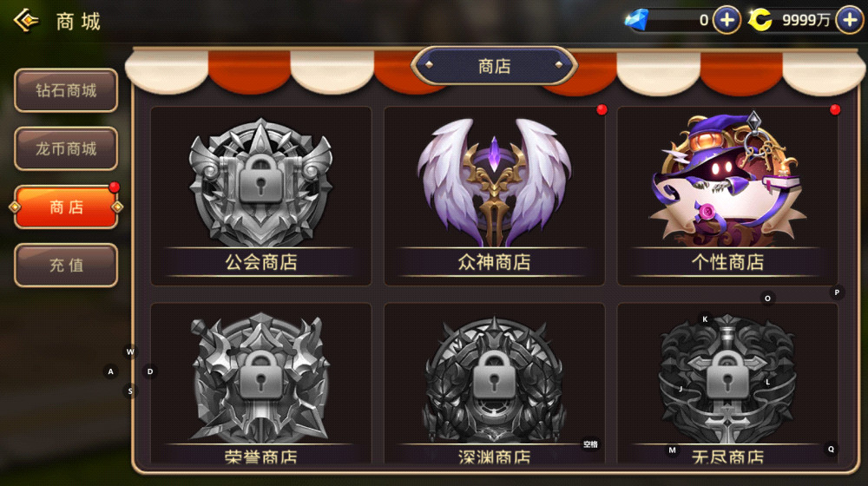The image size is (868, 486).
Task: Select the highlighted 商店 tab
Action: pos(66,207)
